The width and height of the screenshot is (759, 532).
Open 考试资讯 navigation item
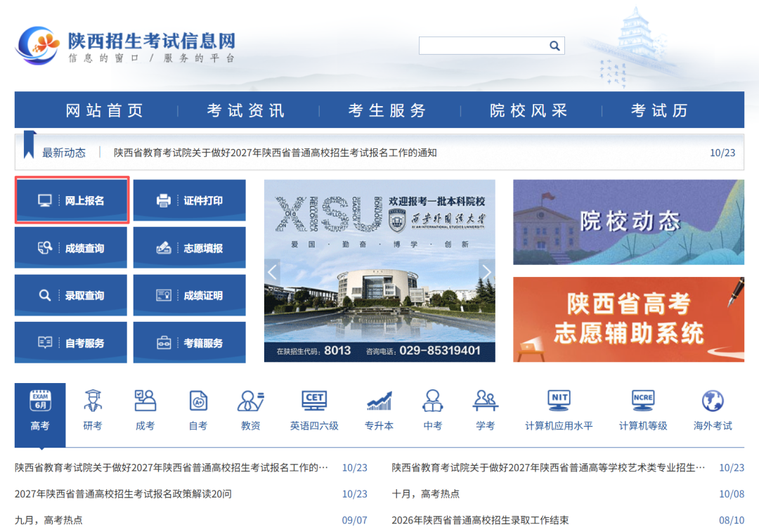(x=245, y=110)
